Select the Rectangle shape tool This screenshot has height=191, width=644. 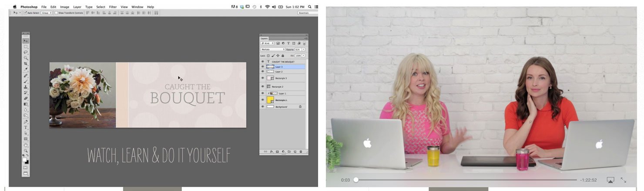pyautogui.click(x=26, y=139)
